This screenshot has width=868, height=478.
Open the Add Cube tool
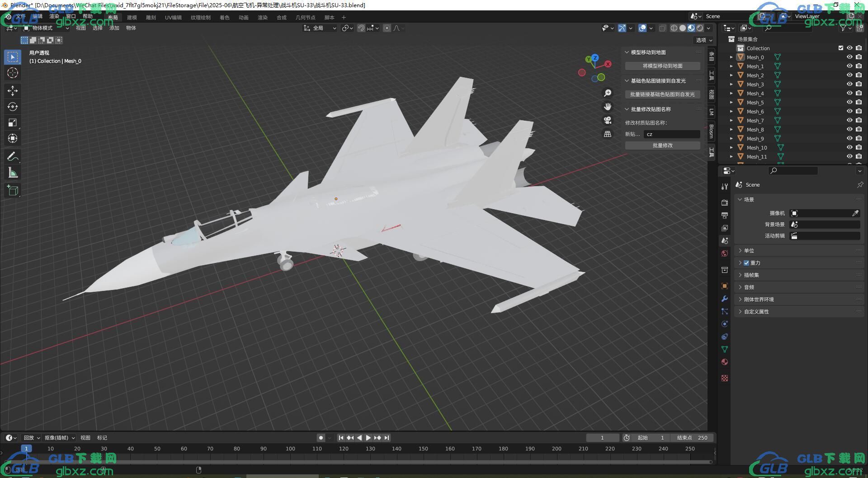13,190
